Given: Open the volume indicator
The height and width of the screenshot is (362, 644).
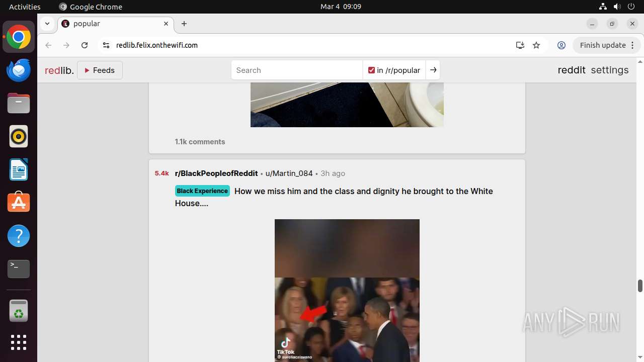Looking at the screenshot, I should point(617,7).
